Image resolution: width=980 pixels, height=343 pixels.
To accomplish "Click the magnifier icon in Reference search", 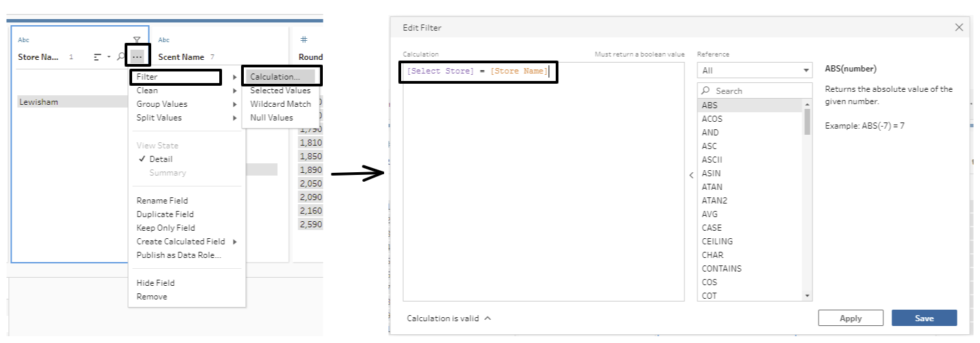I will coord(706,91).
